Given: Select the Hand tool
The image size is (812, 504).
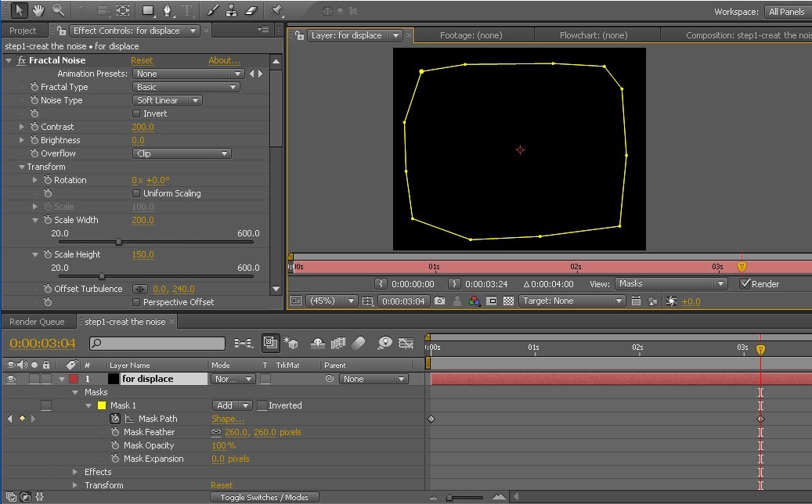Looking at the screenshot, I should click(x=38, y=10).
